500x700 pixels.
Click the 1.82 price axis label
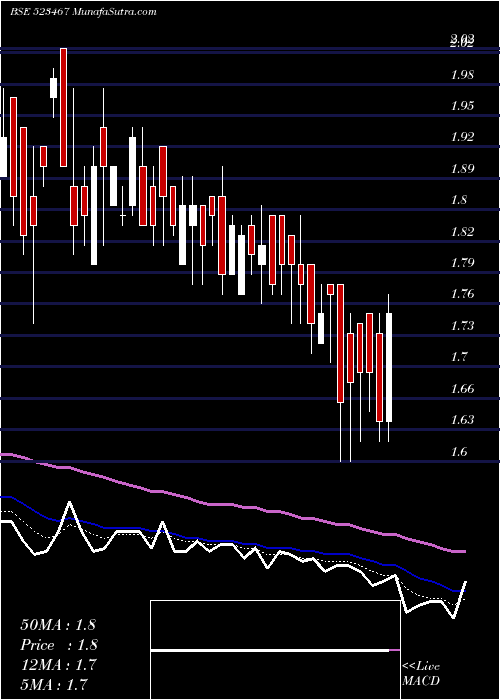461,231
